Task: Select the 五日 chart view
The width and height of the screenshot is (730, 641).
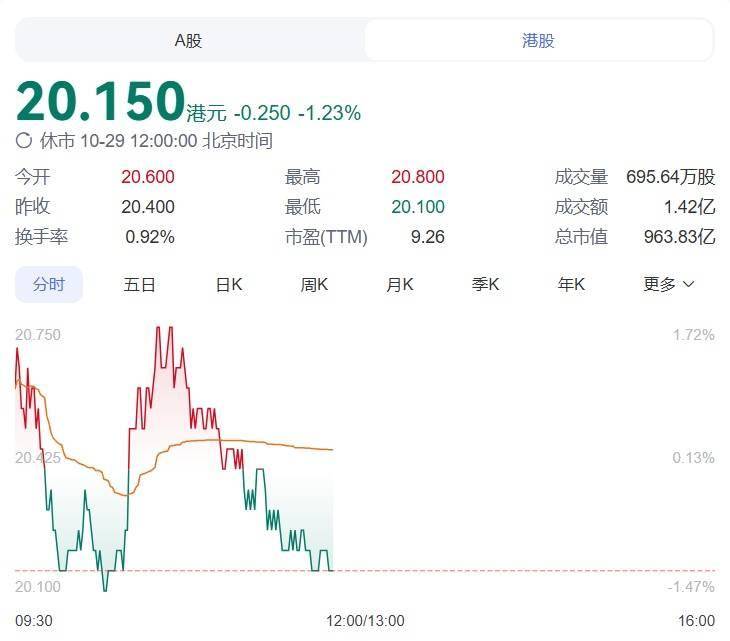Action: click(140, 284)
